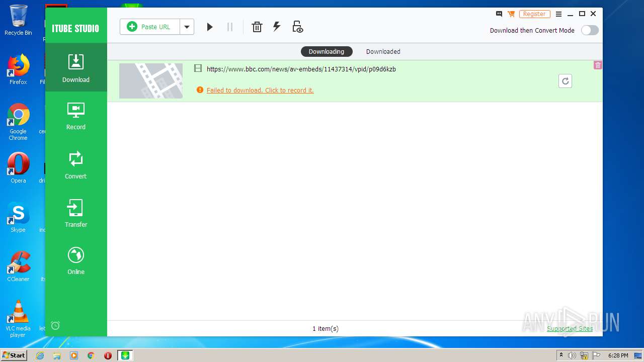Screen dimensions: 644x362
Task: Open Internet Explorer from the taskbar
Action: (40, 355)
